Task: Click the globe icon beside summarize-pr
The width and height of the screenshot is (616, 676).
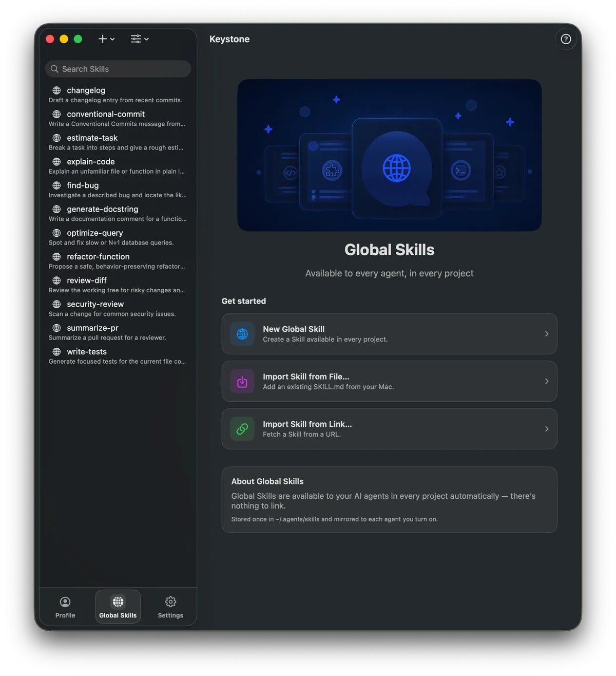Action: click(x=56, y=328)
